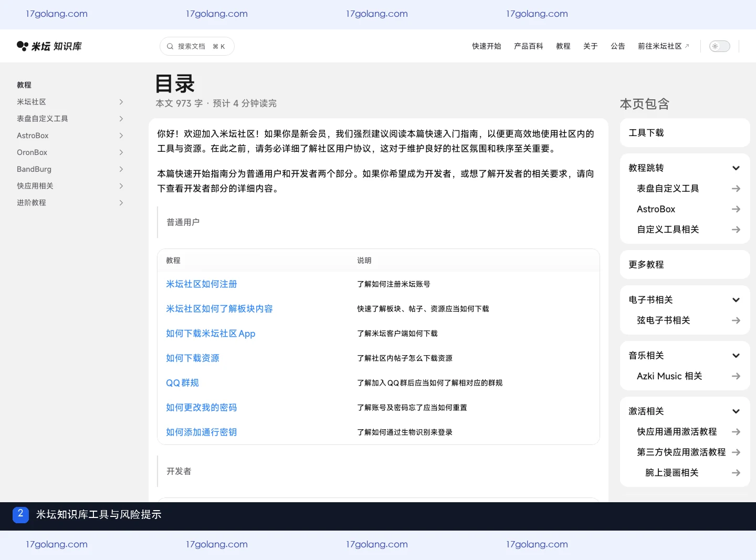Toggle the dark mode theme switch
Image resolution: width=756 pixels, height=560 pixels.
(720, 46)
